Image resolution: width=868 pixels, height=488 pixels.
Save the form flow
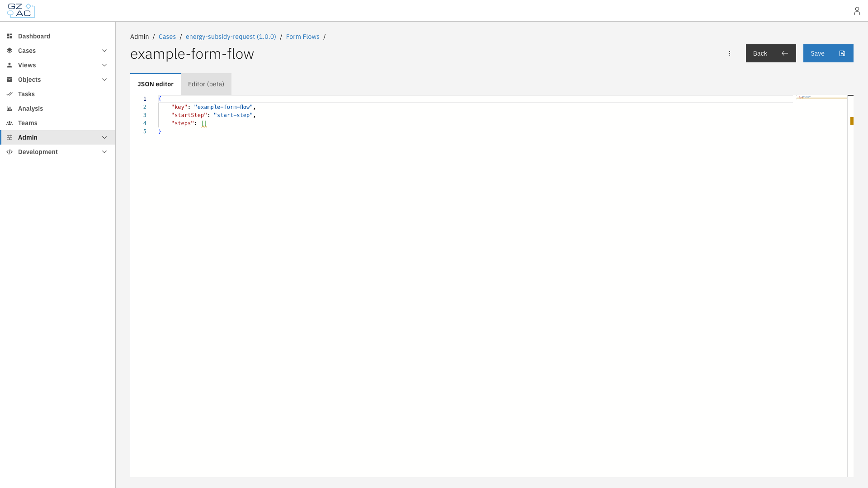click(x=828, y=53)
